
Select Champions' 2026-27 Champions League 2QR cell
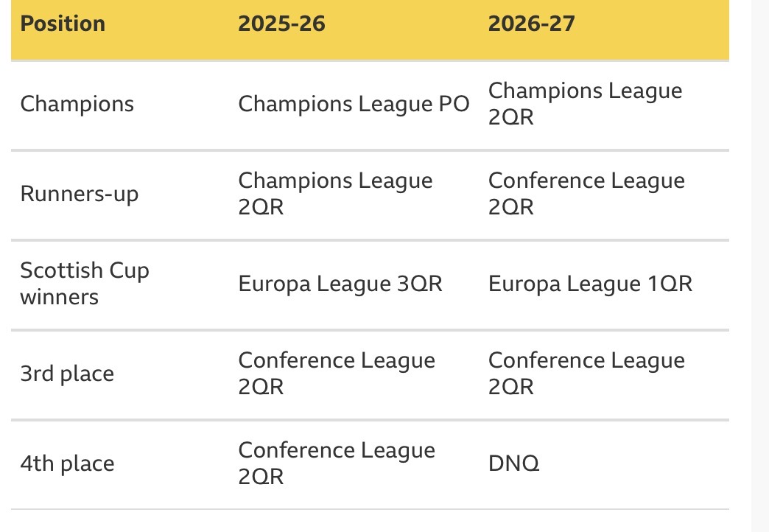(585, 103)
